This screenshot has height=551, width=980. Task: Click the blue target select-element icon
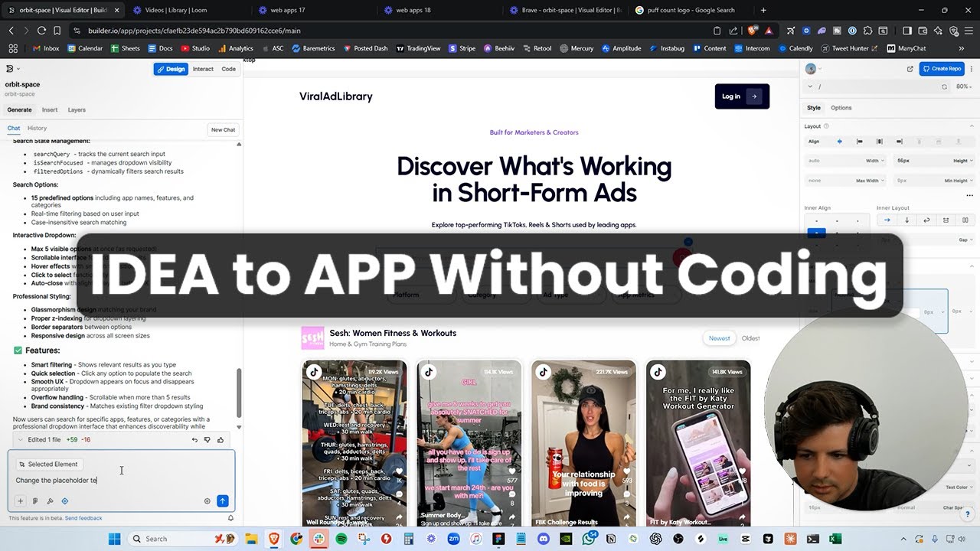tap(64, 501)
